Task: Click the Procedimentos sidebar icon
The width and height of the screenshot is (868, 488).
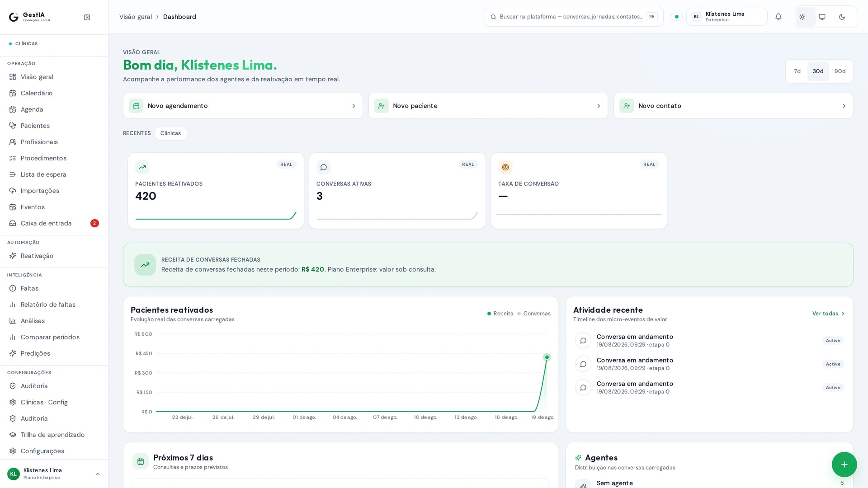Action: coord(13,158)
